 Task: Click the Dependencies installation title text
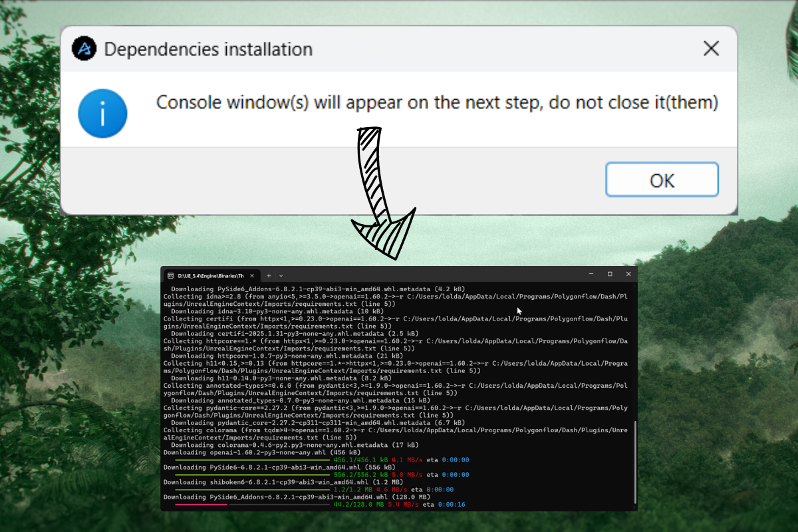pyautogui.click(x=208, y=49)
